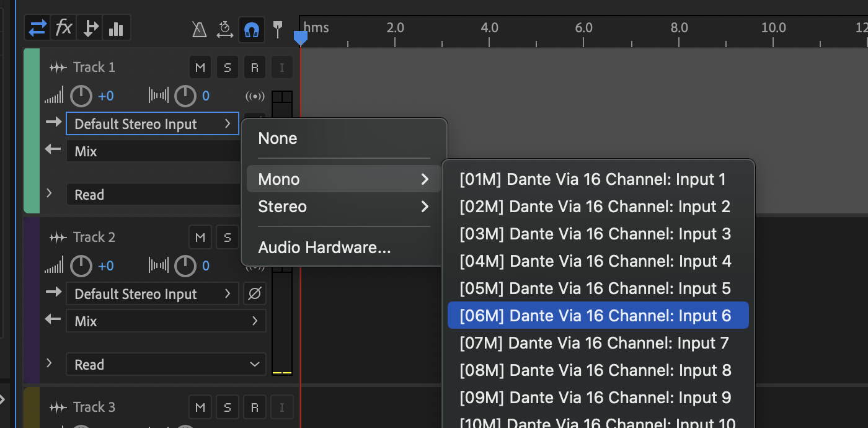
Task: Click the Track 1 volume knob
Action: point(81,96)
